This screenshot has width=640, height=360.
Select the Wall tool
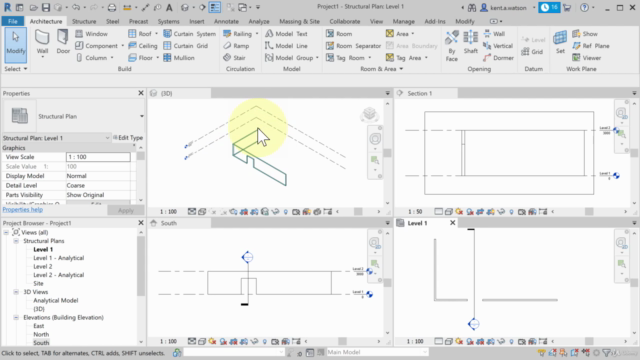[42, 43]
